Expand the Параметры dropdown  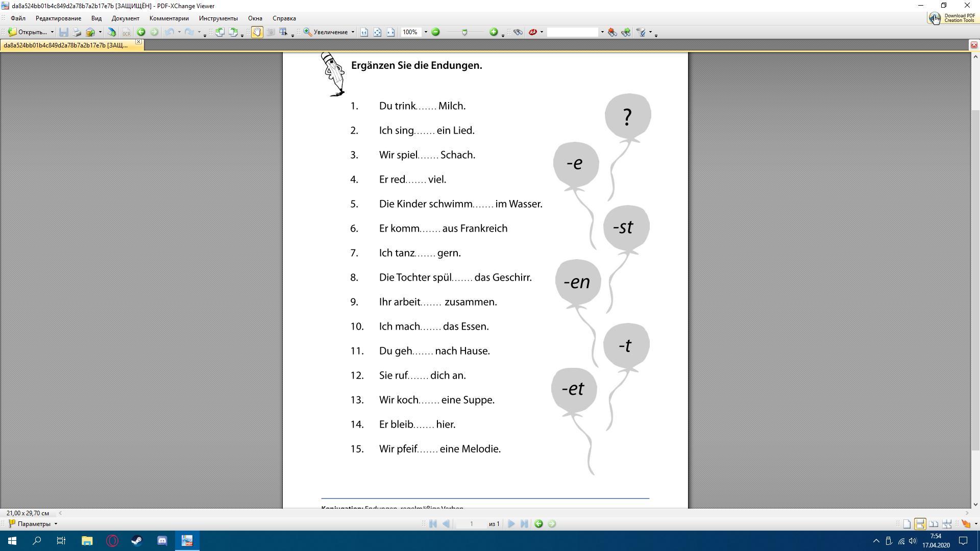click(56, 524)
